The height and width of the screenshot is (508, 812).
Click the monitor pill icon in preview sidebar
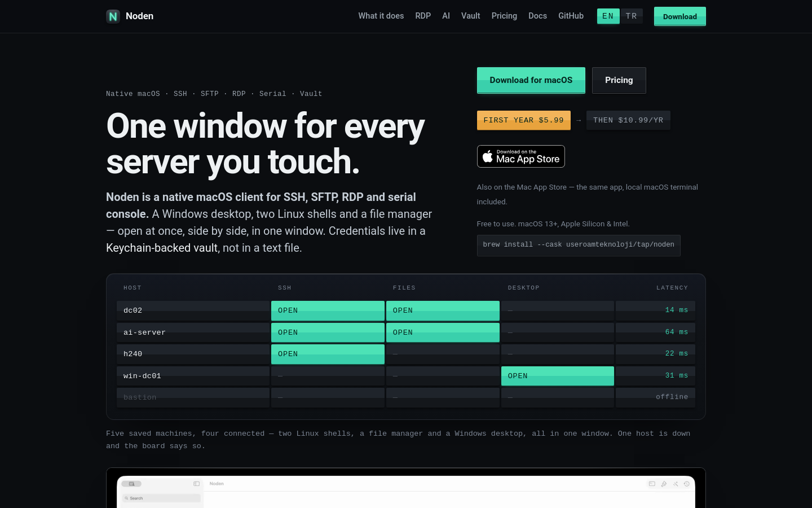[131, 484]
